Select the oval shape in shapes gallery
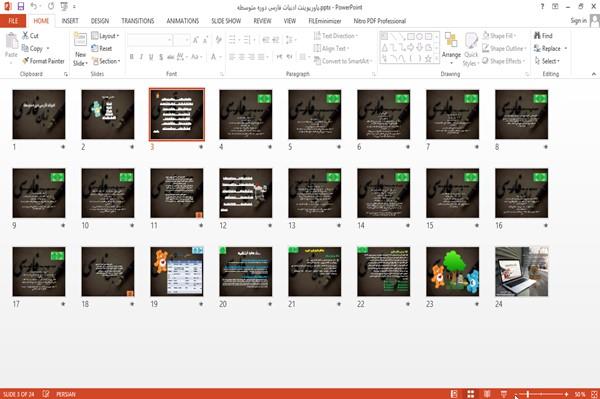The height and width of the screenshot is (399, 600). [x=420, y=37]
